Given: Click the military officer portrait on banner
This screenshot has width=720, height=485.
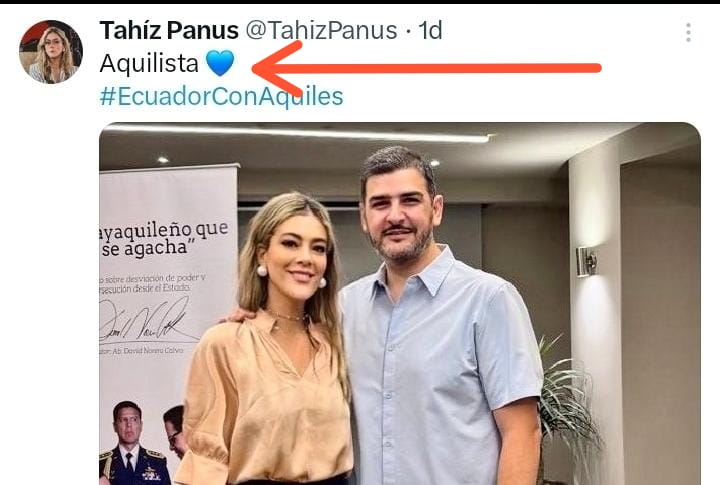Looking at the screenshot, I should click(x=131, y=443).
